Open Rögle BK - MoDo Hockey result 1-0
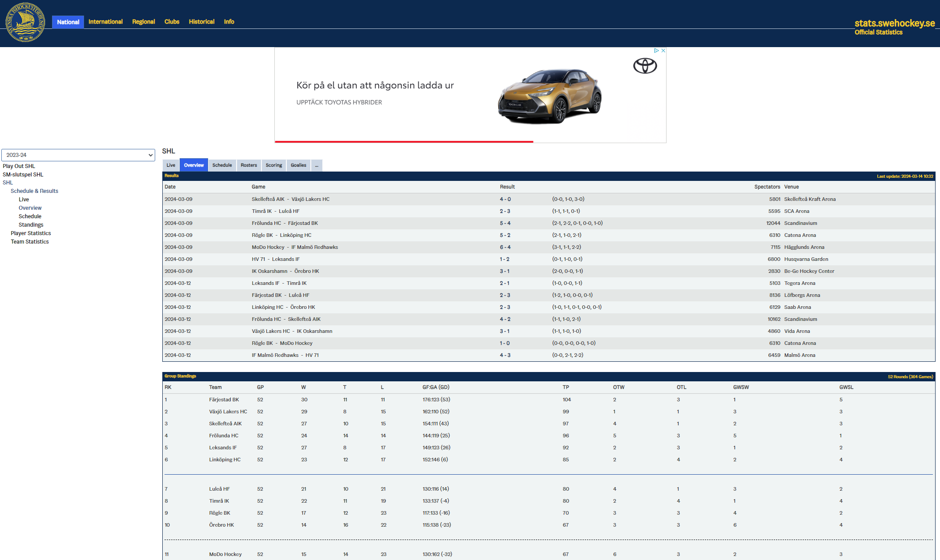This screenshot has width=940, height=560. point(505,343)
